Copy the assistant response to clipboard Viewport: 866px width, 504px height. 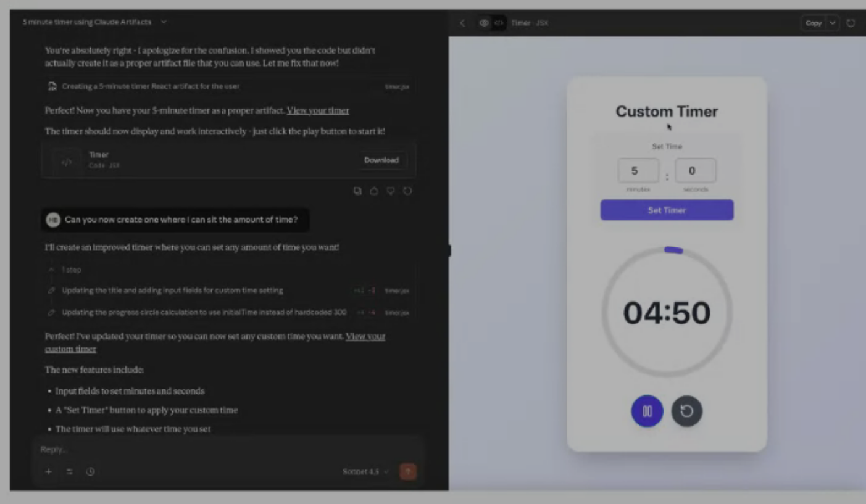pos(357,191)
